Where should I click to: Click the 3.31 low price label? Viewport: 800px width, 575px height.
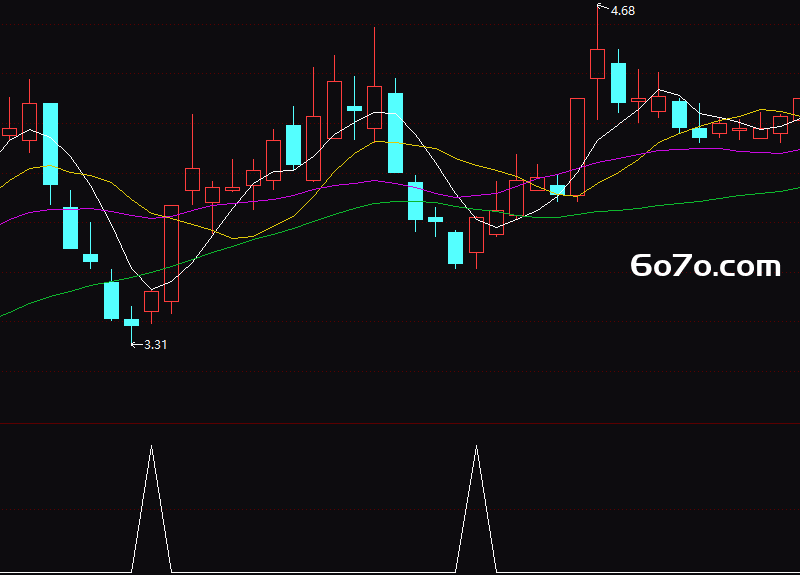click(x=155, y=345)
